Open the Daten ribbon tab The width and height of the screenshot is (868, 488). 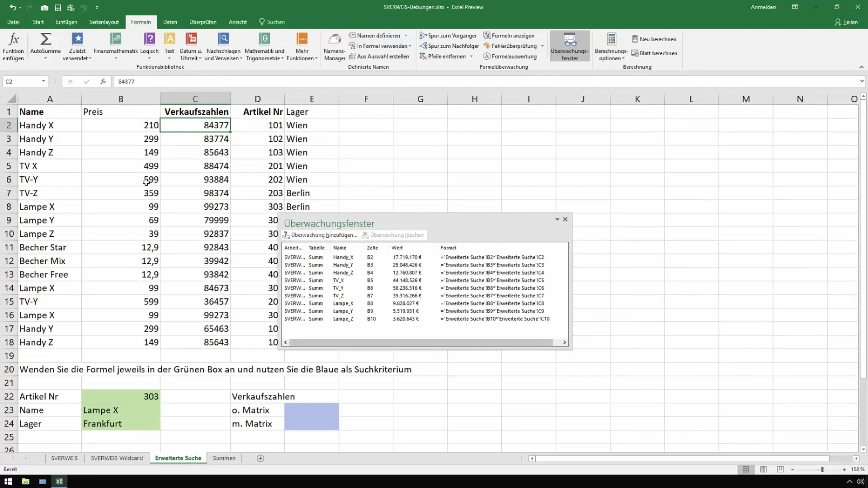(x=170, y=22)
